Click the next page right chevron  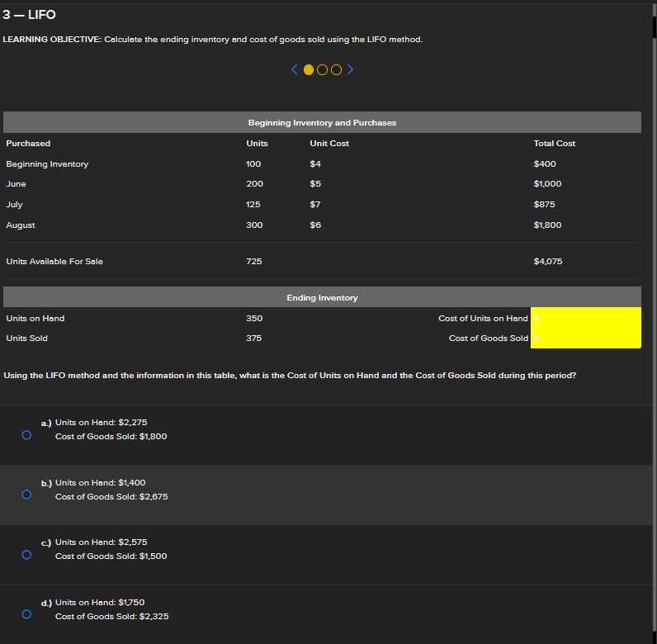[x=350, y=70]
